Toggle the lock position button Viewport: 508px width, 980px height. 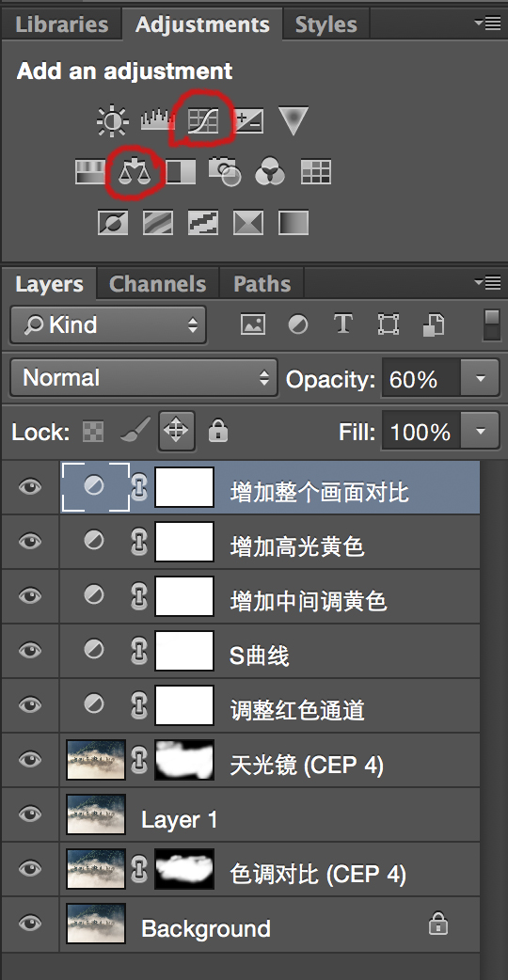click(x=176, y=431)
